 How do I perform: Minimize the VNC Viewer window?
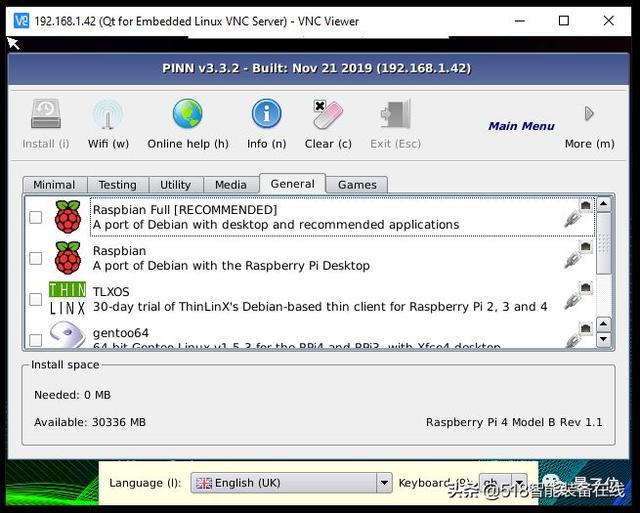click(520, 20)
